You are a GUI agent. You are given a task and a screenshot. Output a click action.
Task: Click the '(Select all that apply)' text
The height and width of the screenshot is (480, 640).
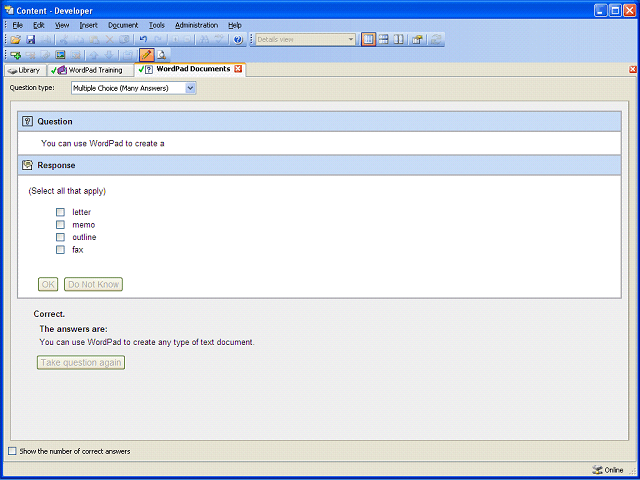(x=67, y=191)
